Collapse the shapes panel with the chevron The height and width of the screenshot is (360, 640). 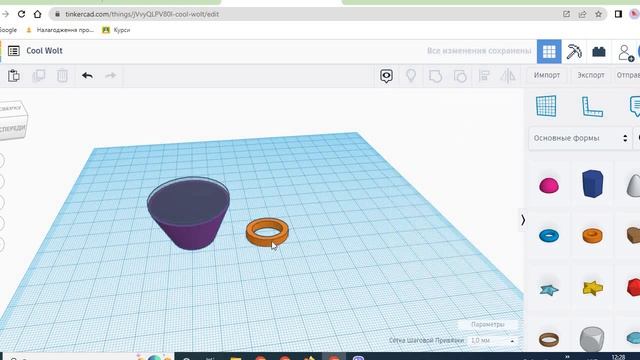[x=523, y=220]
